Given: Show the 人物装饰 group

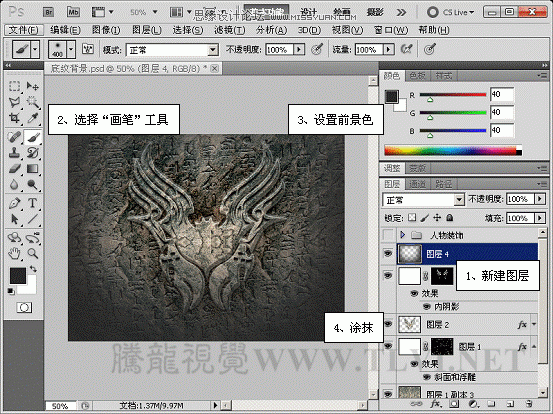Looking at the screenshot, I should coord(388,235).
